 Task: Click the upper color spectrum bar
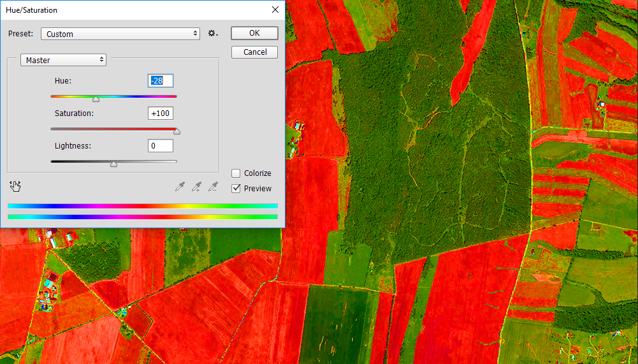[x=142, y=206]
